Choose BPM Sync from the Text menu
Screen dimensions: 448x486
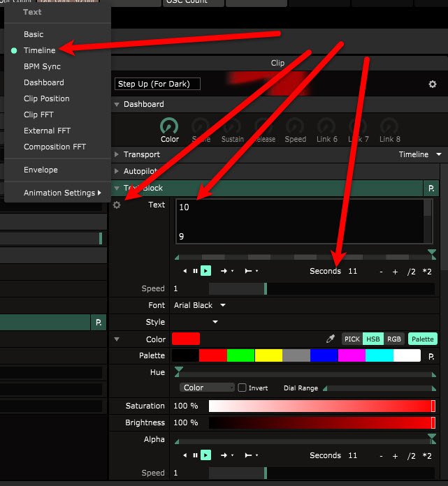point(42,66)
